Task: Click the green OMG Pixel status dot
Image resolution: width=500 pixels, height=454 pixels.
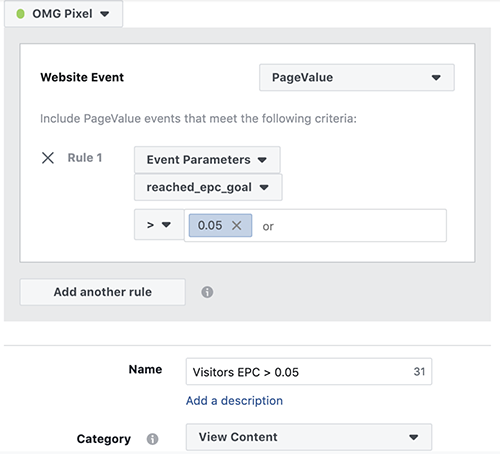Action: tap(20, 14)
